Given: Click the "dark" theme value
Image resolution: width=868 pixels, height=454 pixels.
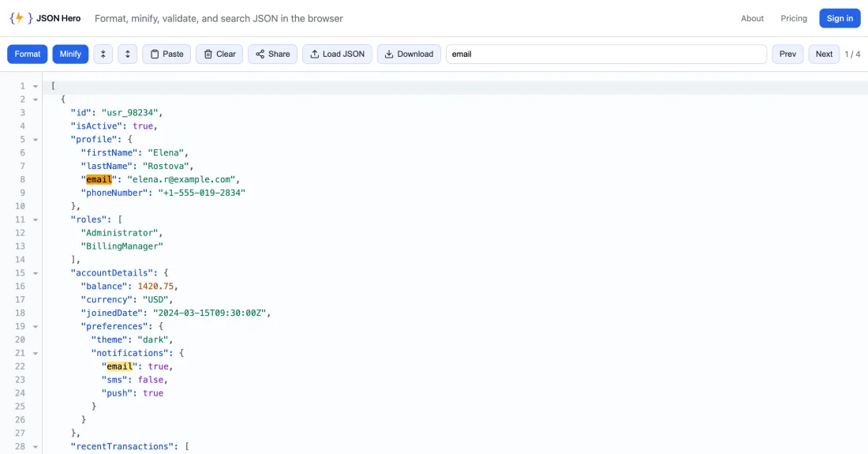Looking at the screenshot, I should click(x=153, y=340).
